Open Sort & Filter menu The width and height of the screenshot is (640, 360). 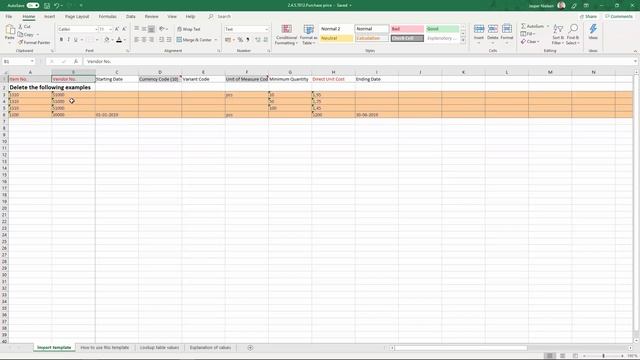pos(558,34)
